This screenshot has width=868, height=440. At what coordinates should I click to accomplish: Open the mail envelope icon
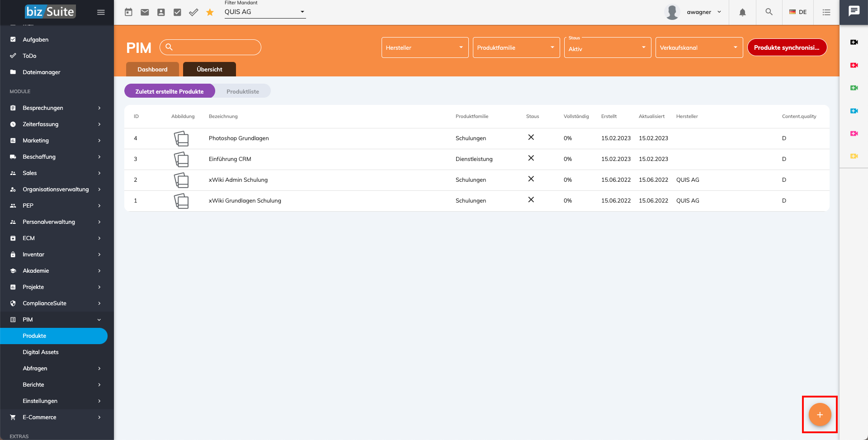pos(145,12)
